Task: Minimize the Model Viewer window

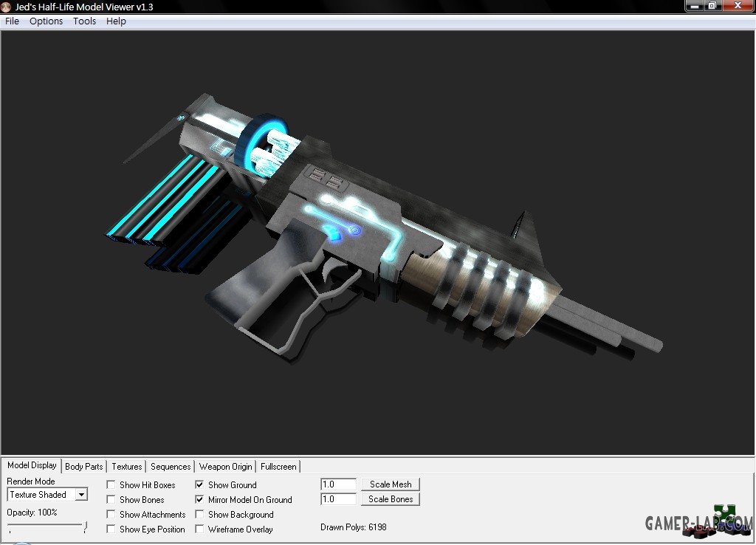Action: coord(695,6)
